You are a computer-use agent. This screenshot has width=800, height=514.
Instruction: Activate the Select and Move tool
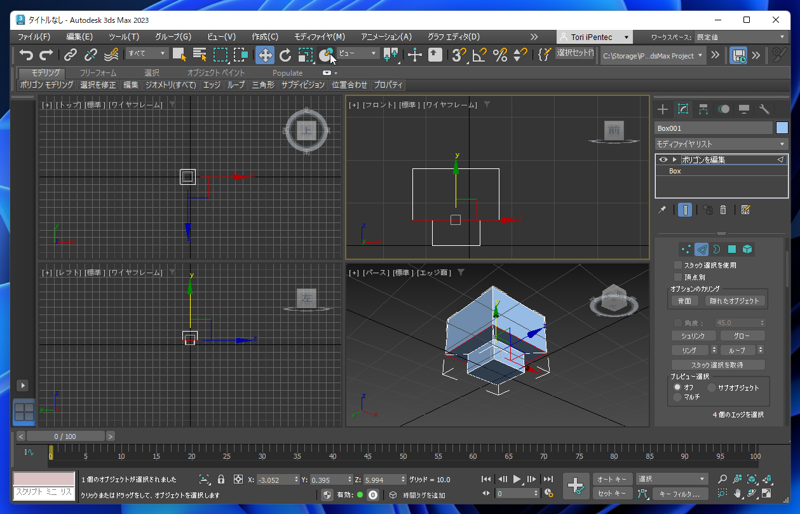tap(265, 55)
